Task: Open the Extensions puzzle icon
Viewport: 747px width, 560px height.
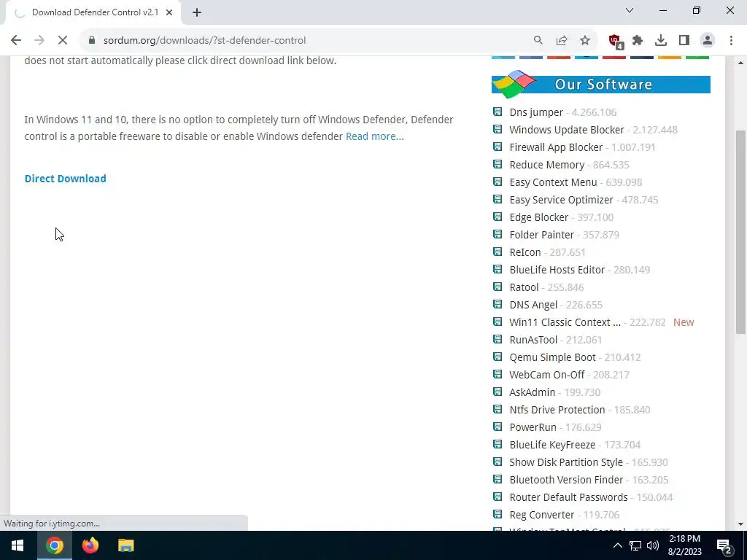Action: (x=638, y=41)
